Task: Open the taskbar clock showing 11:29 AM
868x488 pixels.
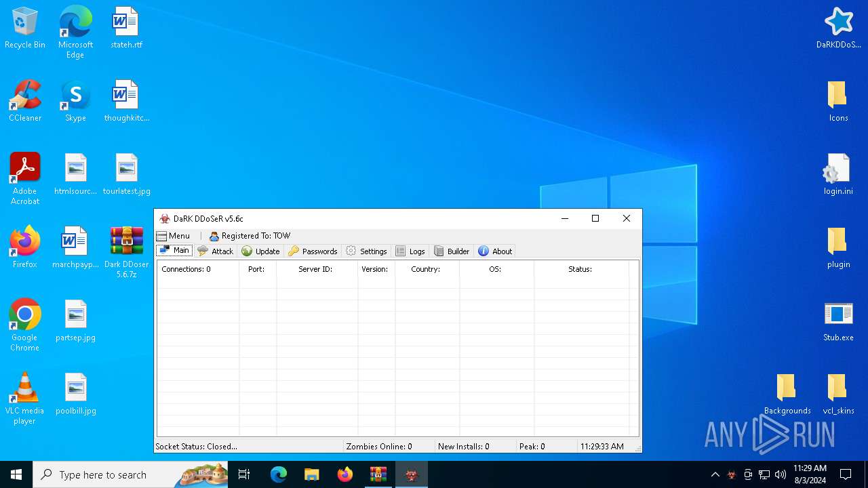Action: click(810, 474)
